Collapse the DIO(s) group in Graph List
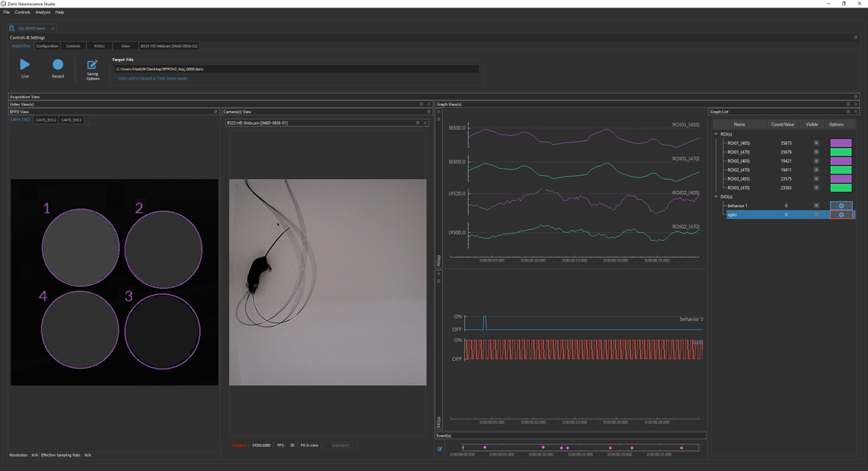 tap(717, 195)
